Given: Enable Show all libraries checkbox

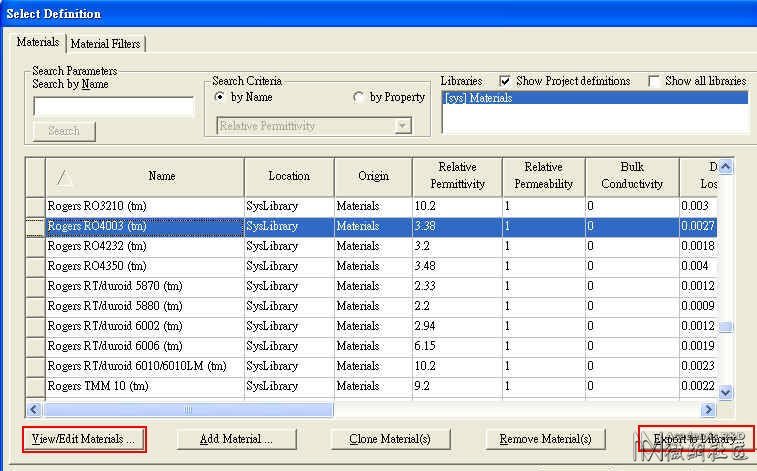Looking at the screenshot, I should (654, 81).
